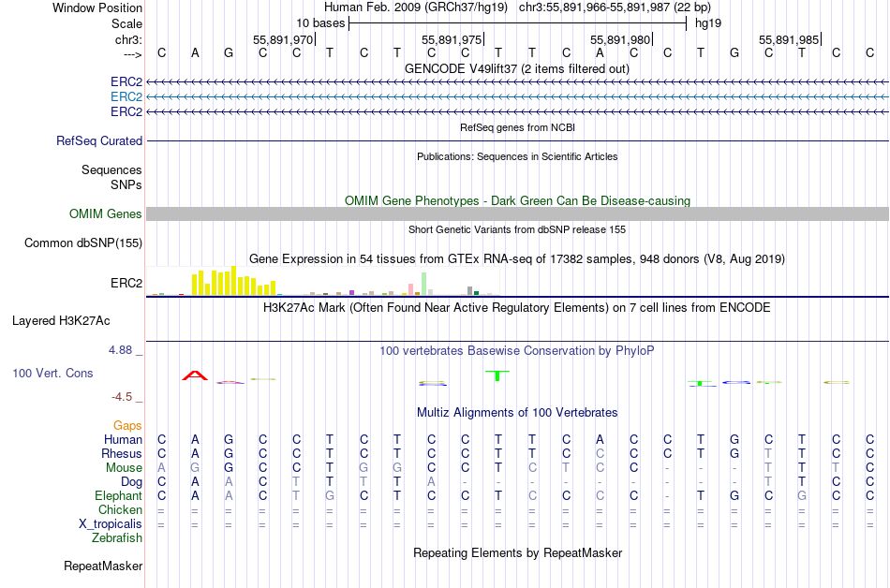890x588 pixels.
Task: Select the Scale track label
Action: 126,23
